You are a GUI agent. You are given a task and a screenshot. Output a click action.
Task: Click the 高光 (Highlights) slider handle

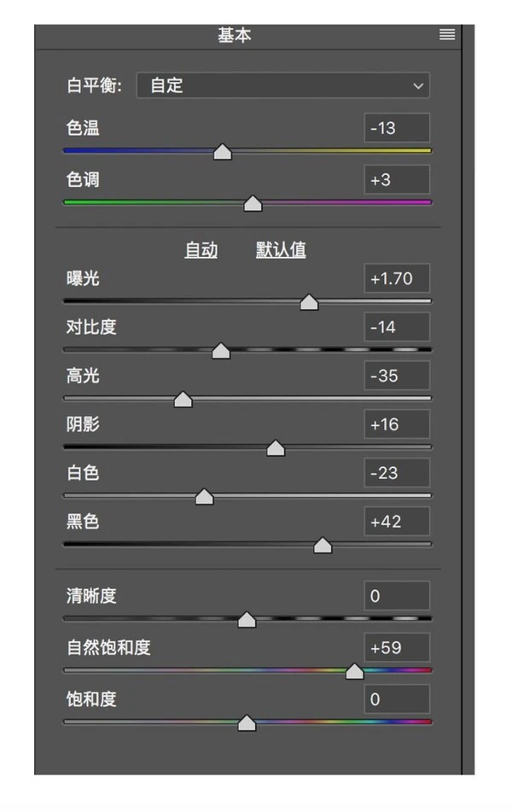click(183, 399)
